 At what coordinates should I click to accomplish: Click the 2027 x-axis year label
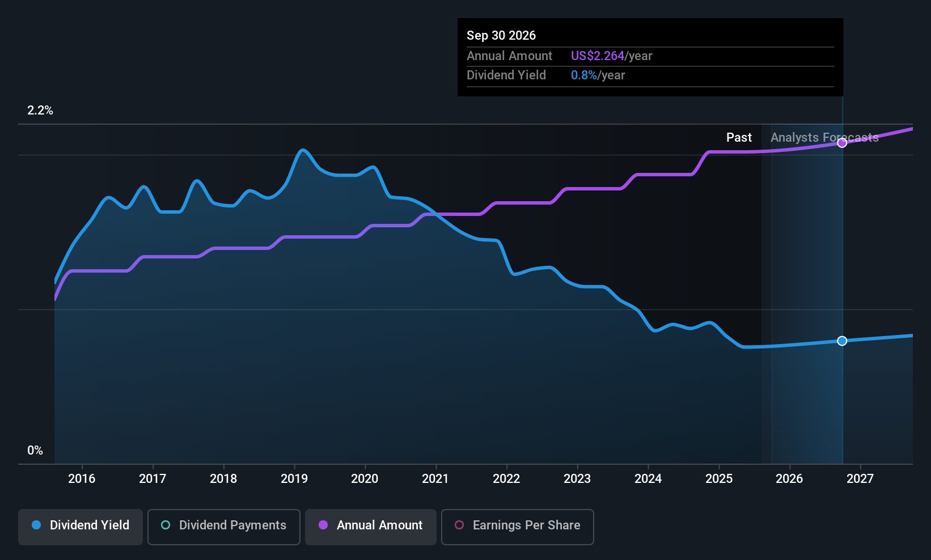click(860, 478)
